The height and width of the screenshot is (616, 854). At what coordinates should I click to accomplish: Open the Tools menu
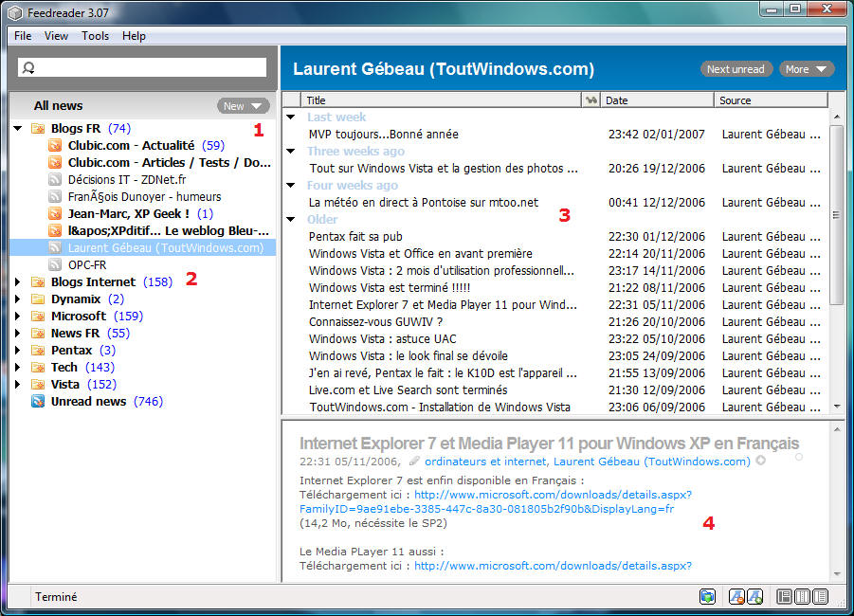tap(95, 35)
